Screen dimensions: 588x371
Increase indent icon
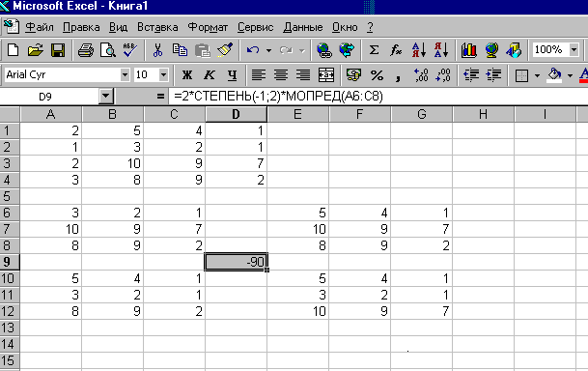[493, 75]
